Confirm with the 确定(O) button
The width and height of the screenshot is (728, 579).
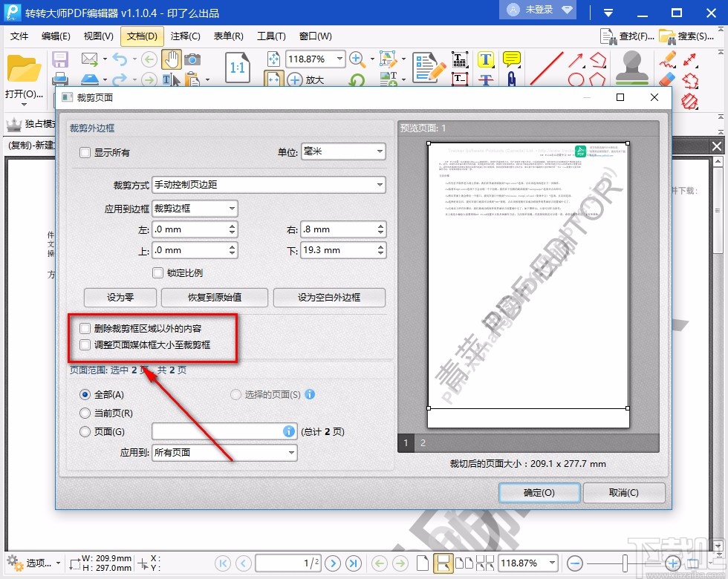click(539, 493)
